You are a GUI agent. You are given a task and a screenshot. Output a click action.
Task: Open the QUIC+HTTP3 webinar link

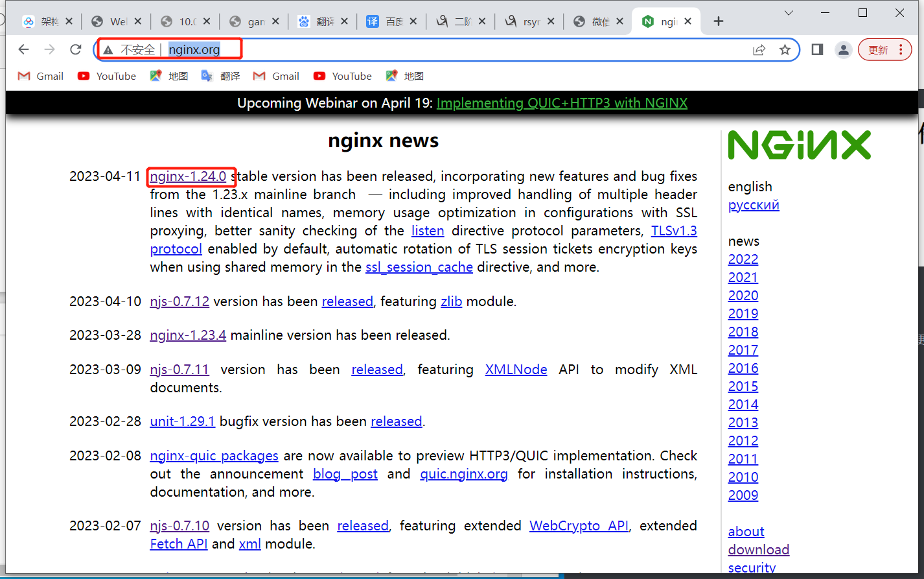(562, 103)
